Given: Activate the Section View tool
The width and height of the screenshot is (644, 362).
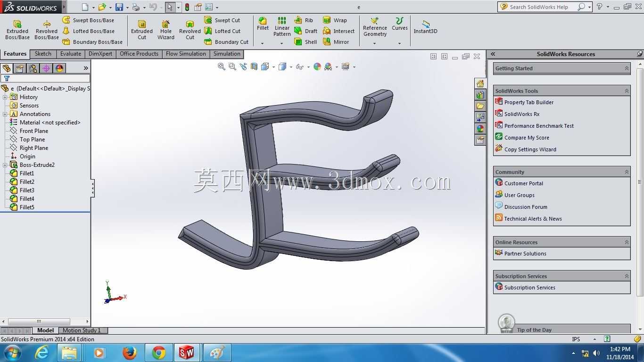Looking at the screenshot, I should 254,67.
